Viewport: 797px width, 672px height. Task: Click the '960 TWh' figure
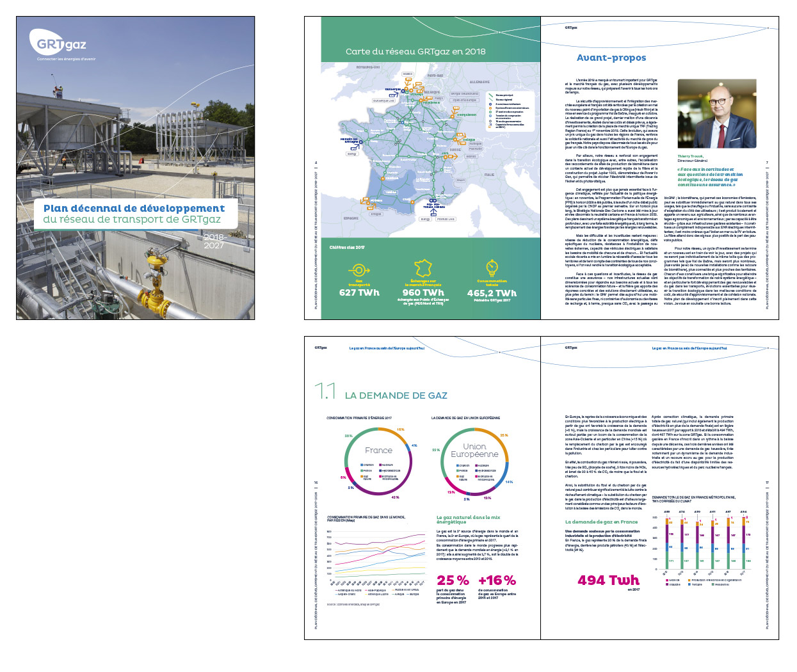click(x=423, y=292)
